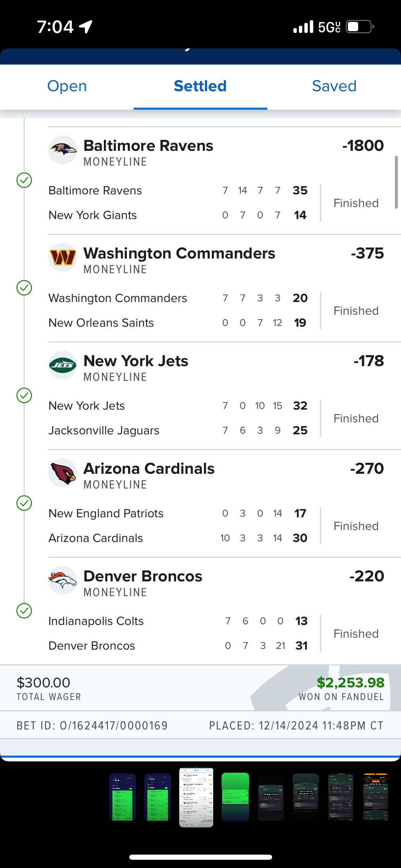Tap the Washington Commanders team logo
401x868 pixels.
tap(62, 257)
